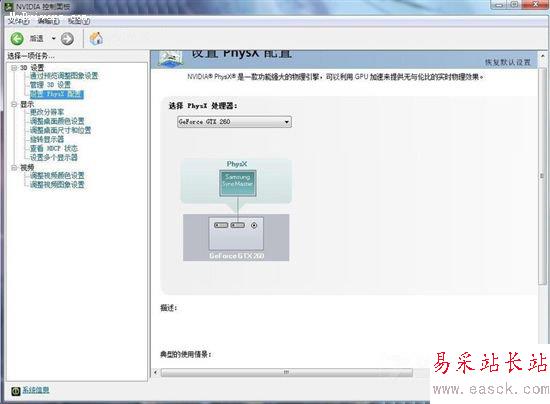Collapse the 3D 设置 tree node

point(14,68)
